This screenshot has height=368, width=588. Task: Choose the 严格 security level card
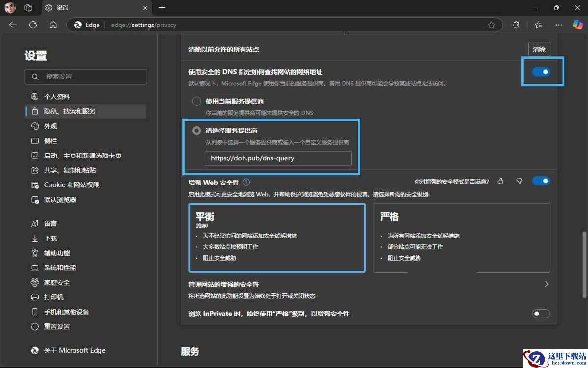pyautogui.click(x=462, y=238)
